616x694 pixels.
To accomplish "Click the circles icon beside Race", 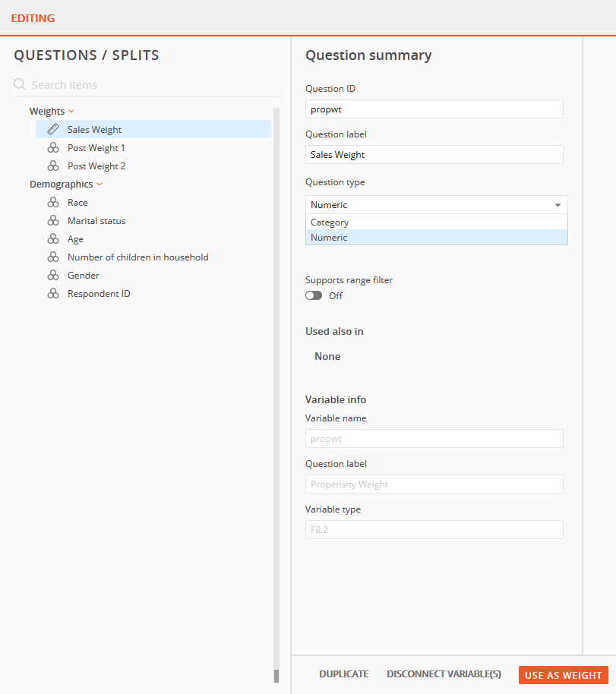I will (53, 202).
